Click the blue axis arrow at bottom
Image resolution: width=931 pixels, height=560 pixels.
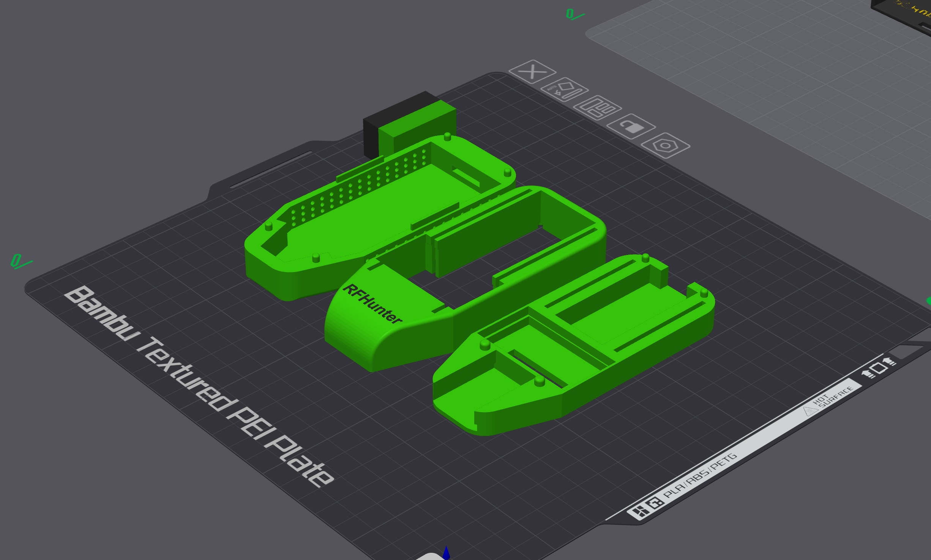(x=446, y=553)
